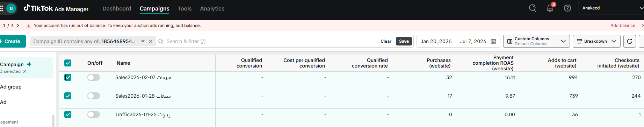Open the Jan 20 – Jul 7 date picker
The image size is (644, 127).
click(458, 41)
